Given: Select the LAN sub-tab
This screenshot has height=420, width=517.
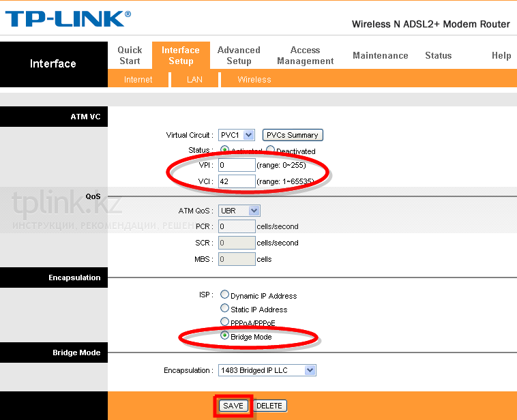Looking at the screenshot, I should [x=194, y=80].
